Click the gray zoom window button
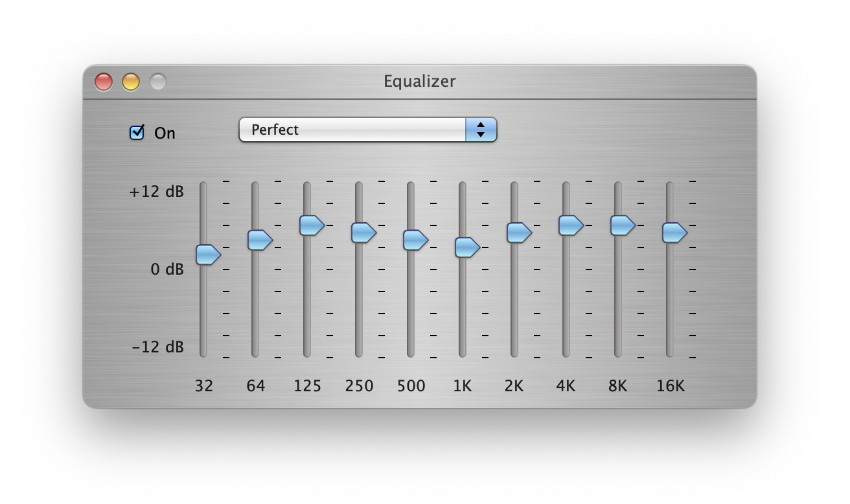850x504 pixels. point(158,82)
